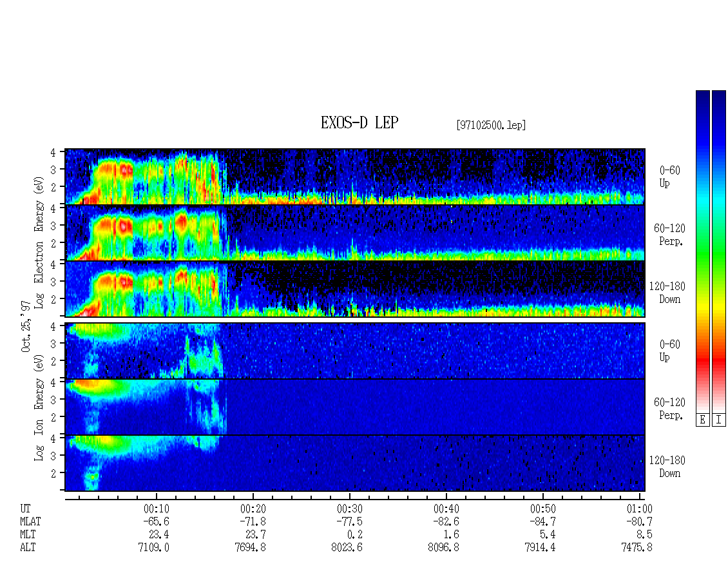The image size is (728, 564).
Task: Select the Log Electron Energy (eV) axis label
Action: click(x=39, y=242)
